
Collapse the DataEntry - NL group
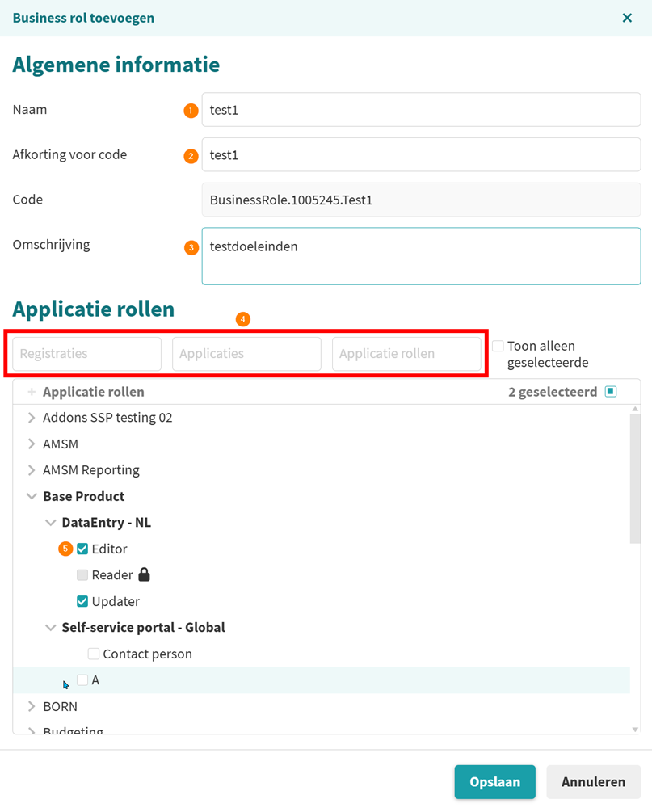(50, 523)
